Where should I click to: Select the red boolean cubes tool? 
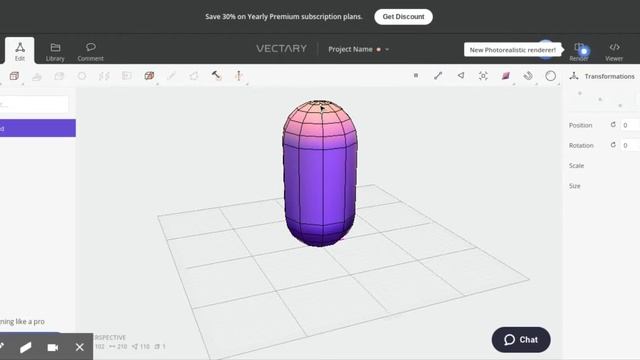149,76
